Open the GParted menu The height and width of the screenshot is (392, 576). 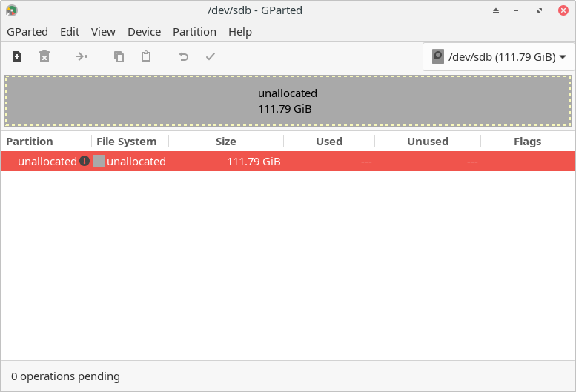tap(27, 32)
